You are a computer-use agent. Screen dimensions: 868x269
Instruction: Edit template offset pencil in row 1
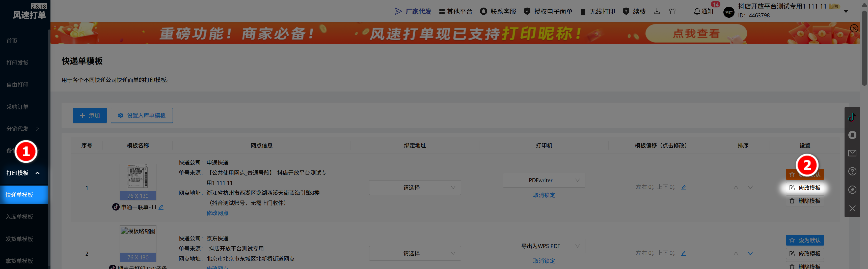coord(683,187)
